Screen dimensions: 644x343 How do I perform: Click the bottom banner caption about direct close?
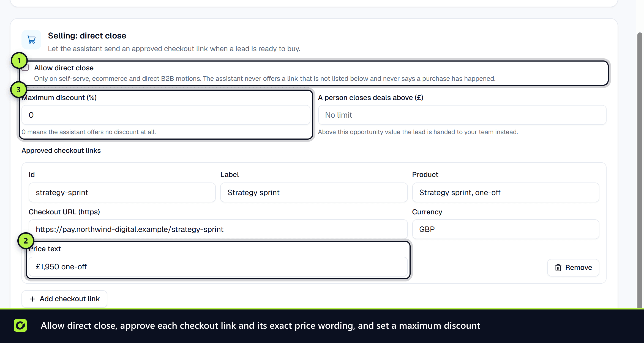tap(260, 325)
